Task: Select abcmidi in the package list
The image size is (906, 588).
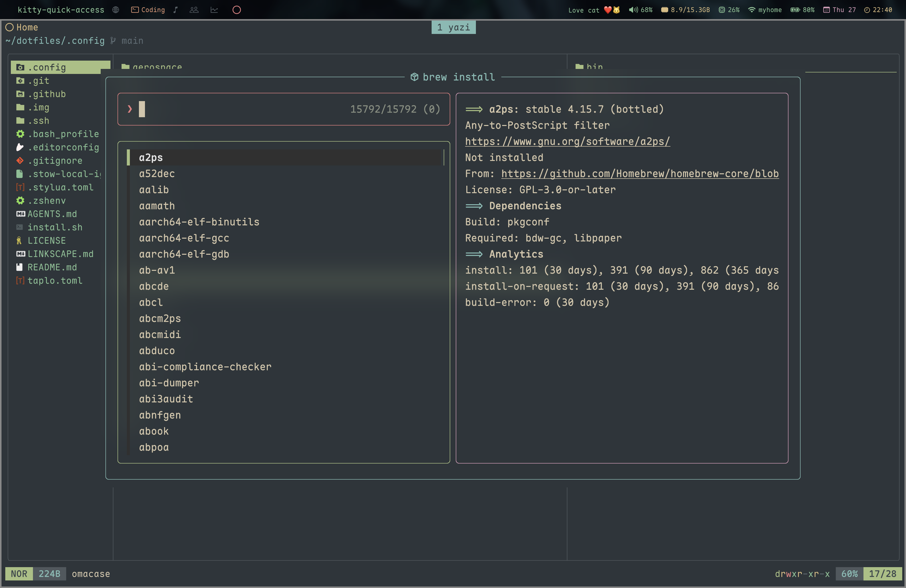Action: (160, 335)
